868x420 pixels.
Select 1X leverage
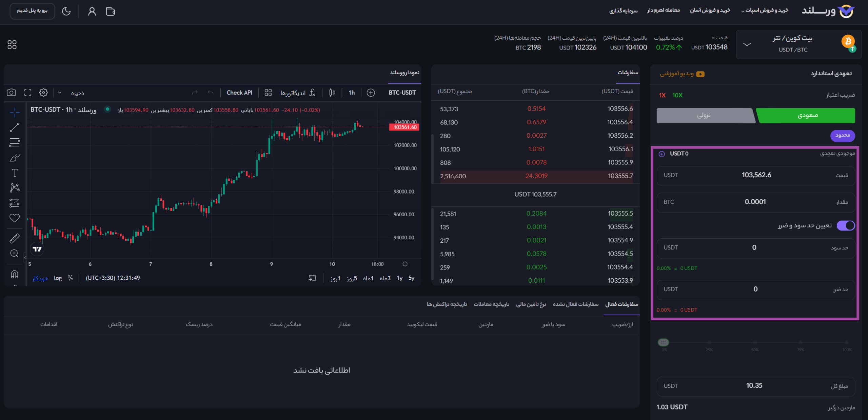tap(662, 95)
